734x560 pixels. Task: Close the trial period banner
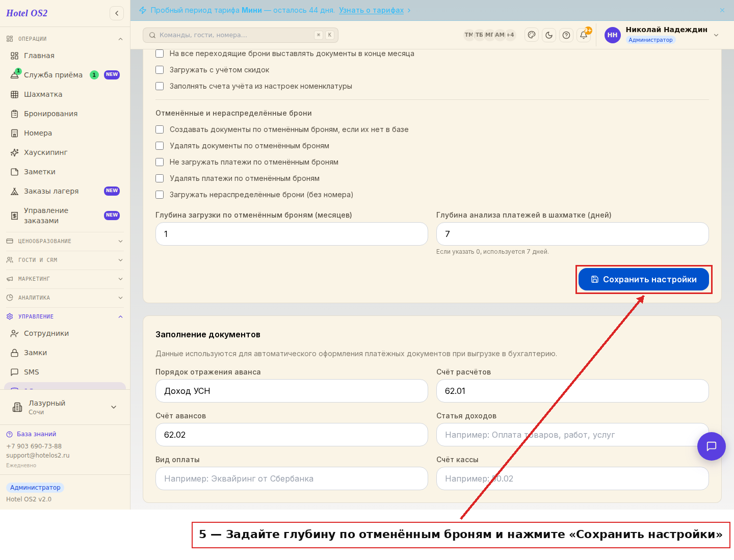click(722, 10)
